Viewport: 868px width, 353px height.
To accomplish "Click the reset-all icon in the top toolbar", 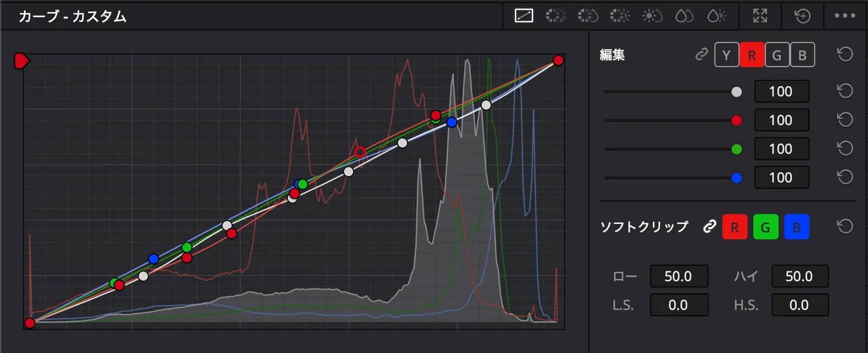I will pos(803,16).
